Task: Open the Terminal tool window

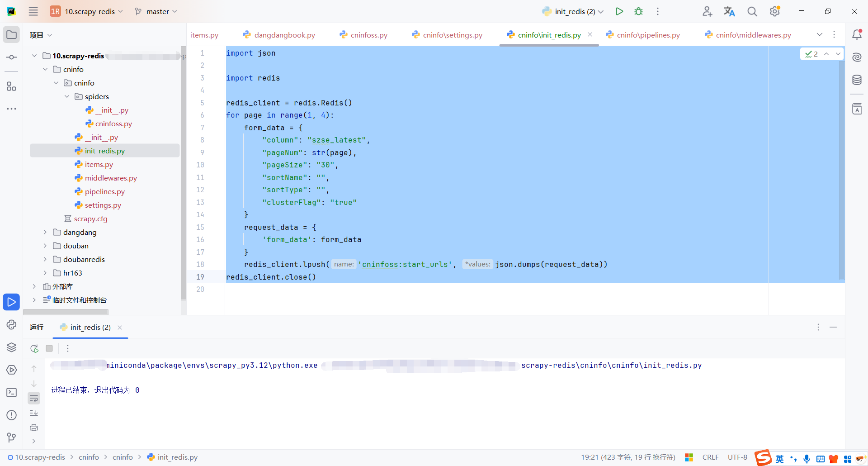Action: (x=11, y=392)
